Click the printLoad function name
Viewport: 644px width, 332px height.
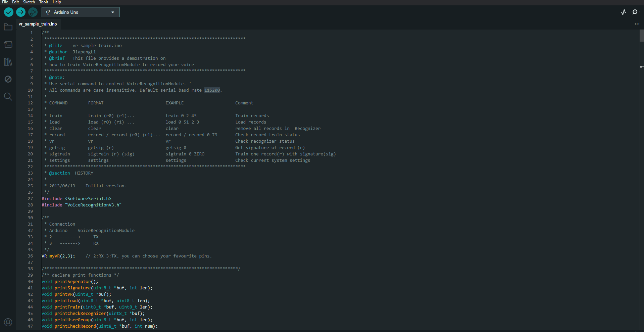[66, 301]
